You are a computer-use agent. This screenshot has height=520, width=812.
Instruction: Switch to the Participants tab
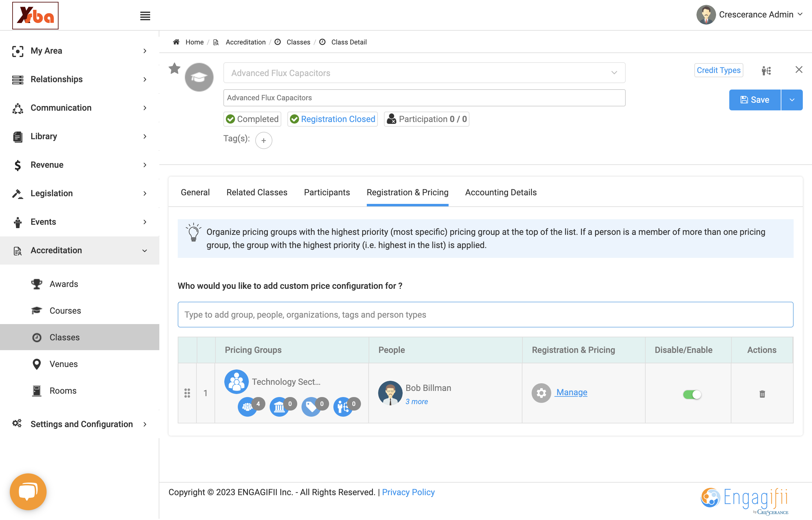[x=327, y=192]
